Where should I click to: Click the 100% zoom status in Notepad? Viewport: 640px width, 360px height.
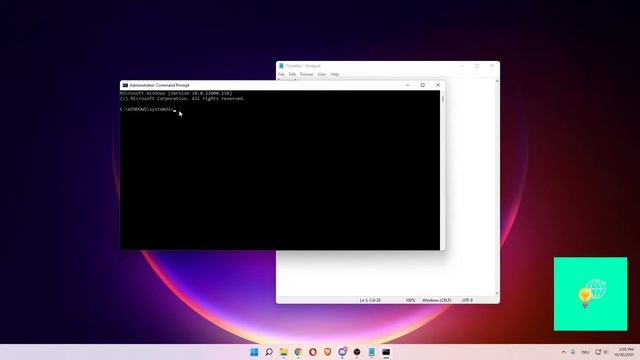(x=410, y=300)
